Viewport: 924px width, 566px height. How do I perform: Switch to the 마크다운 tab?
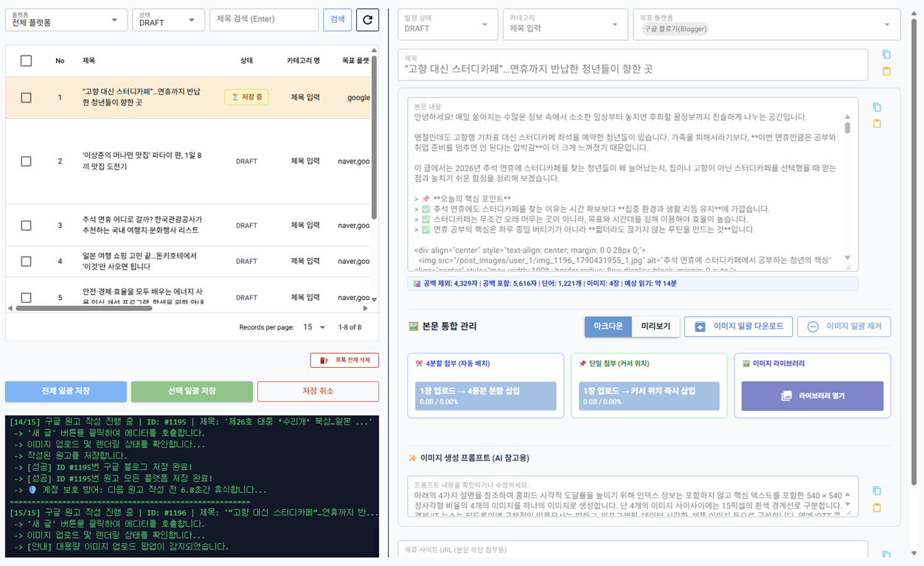608,326
